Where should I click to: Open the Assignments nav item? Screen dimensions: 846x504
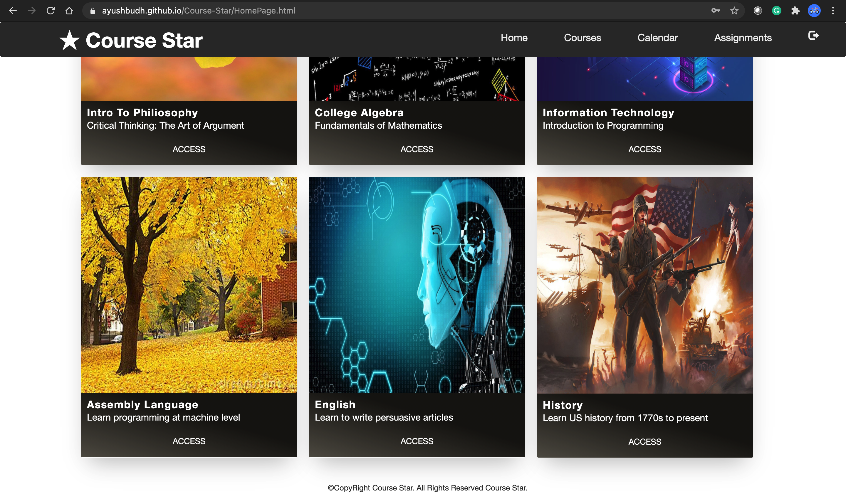[743, 38]
